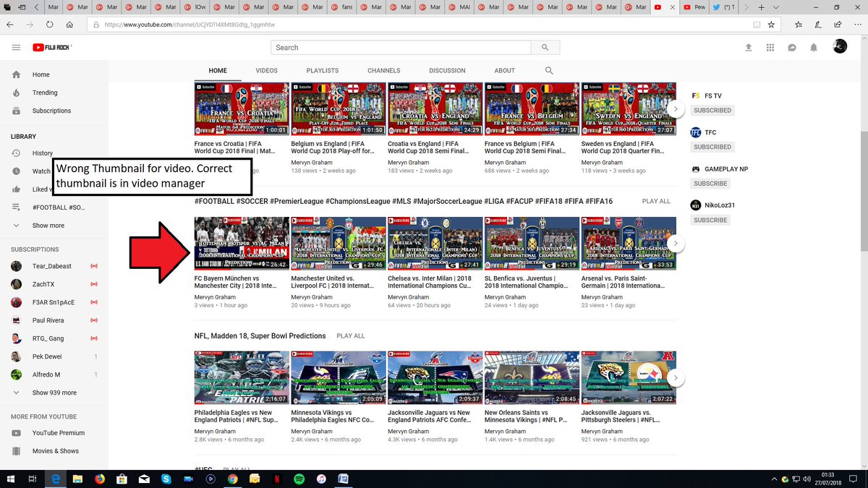The height and width of the screenshot is (488, 868).
Task: Switch to HOME channel tab
Action: pos(218,71)
